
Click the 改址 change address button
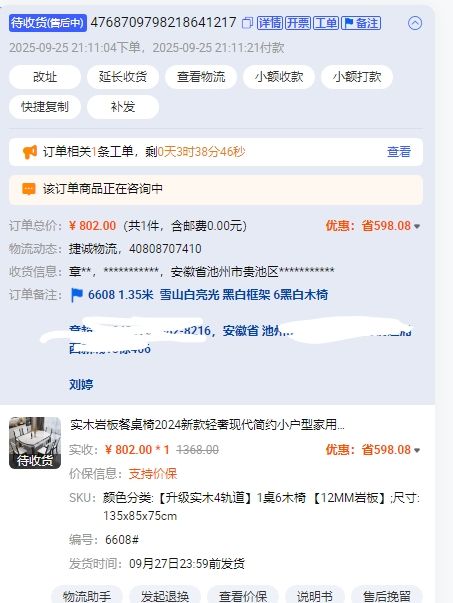click(45, 77)
